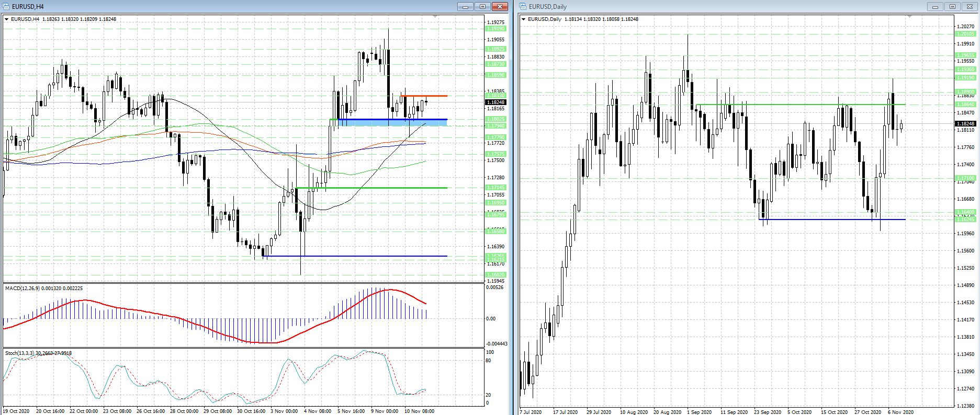This screenshot has height=415, width=980.
Task: Click the chart shift marker on H4 chart
Action: click(435, 17)
